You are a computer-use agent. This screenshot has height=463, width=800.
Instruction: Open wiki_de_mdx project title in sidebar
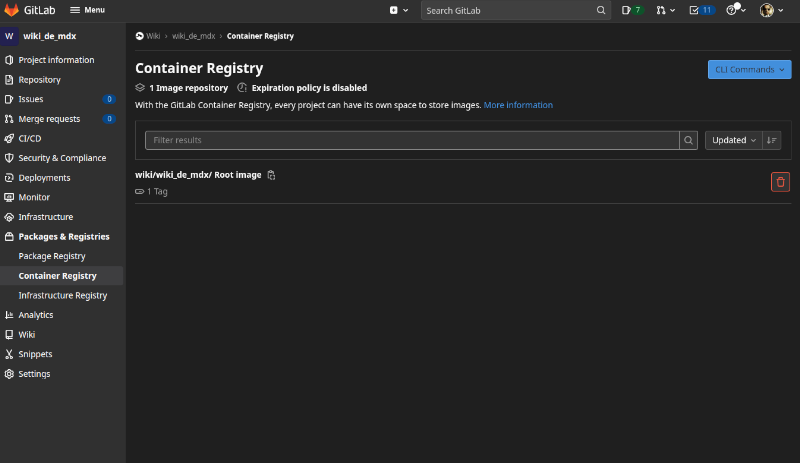[x=49, y=36]
